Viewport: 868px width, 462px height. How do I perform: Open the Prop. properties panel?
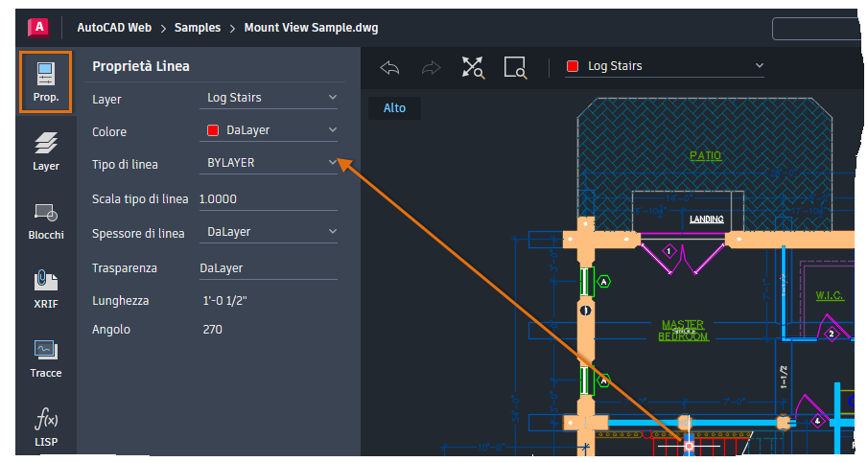45,81
